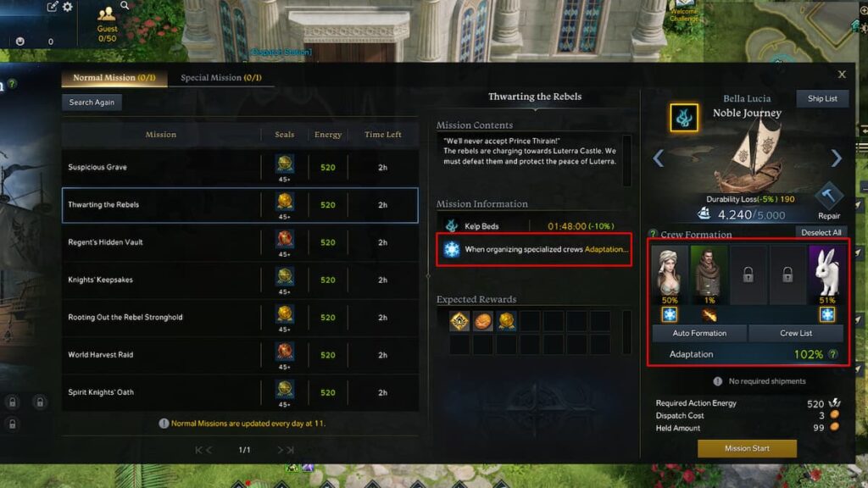Screen dimensions: 868x488
Task: Show previous ship with left arrow
Action: (658, 158)
